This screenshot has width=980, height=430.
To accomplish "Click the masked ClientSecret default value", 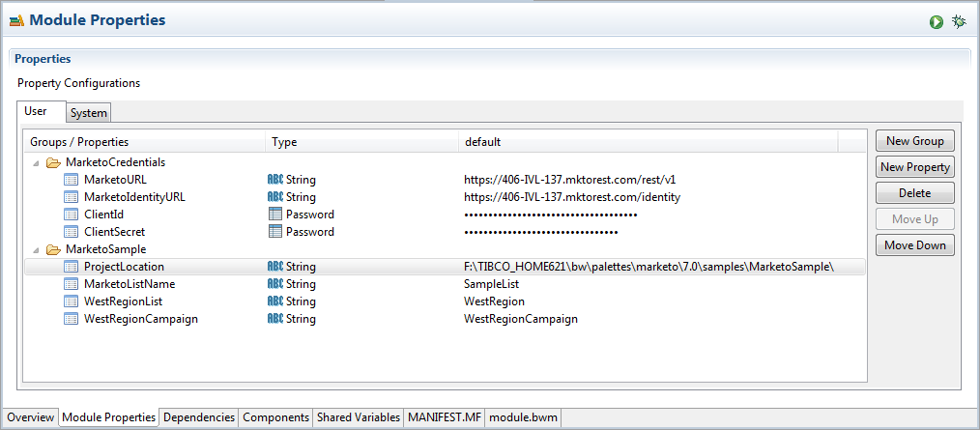I will point(540,233).
